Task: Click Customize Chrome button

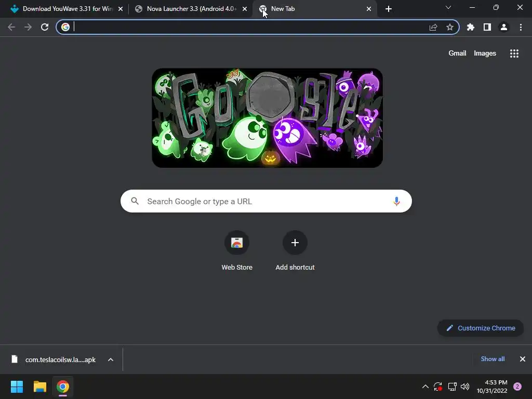Action: click(x=481, y=328)
